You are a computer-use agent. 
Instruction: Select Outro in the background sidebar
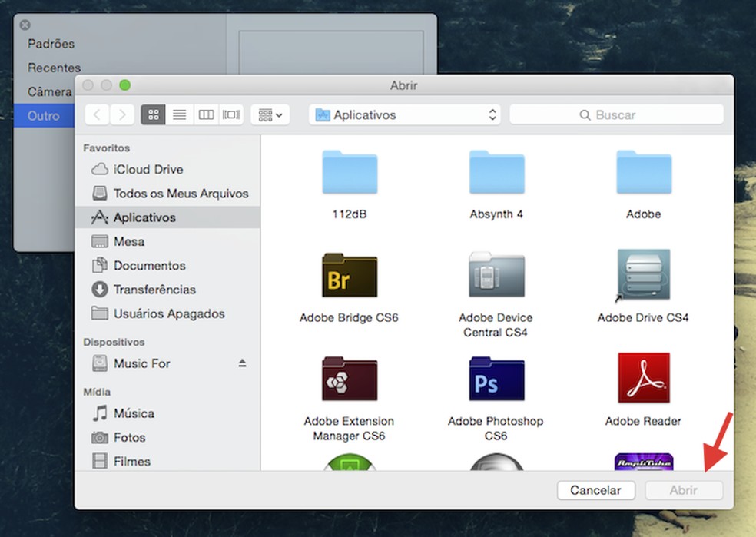[43, 116]
